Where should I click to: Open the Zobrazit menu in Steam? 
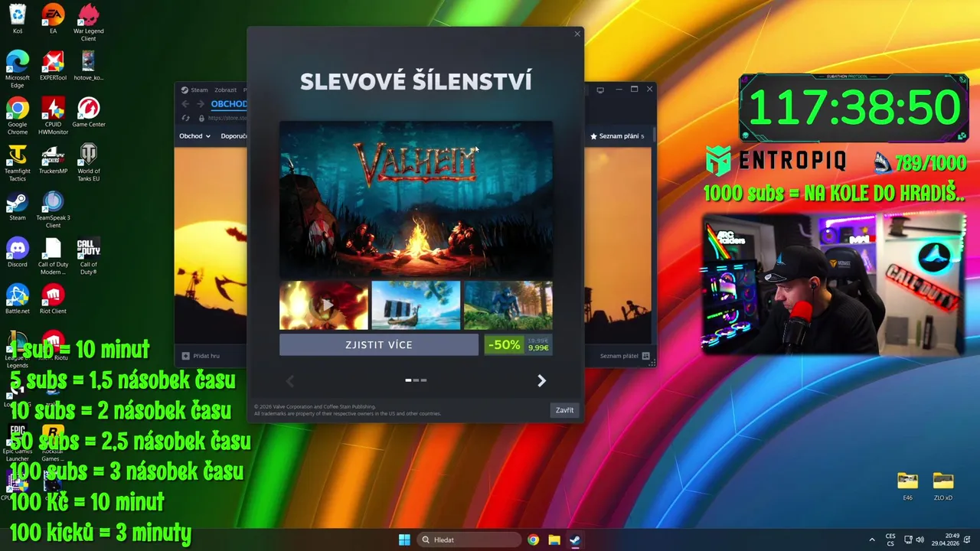click(x=225, y=90)
